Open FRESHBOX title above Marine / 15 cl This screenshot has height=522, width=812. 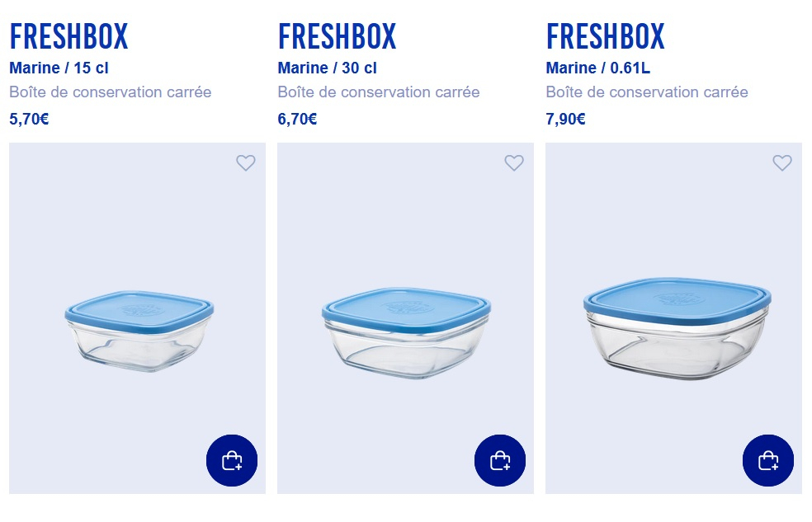(68, 37)
